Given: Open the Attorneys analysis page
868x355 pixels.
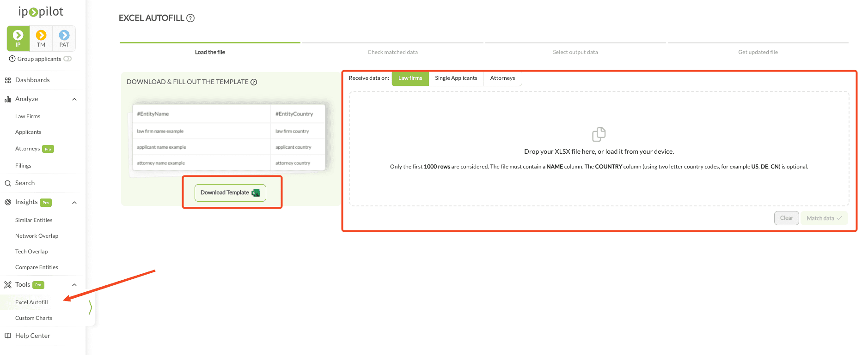Looking at the screenshot, I should [28, 149].
